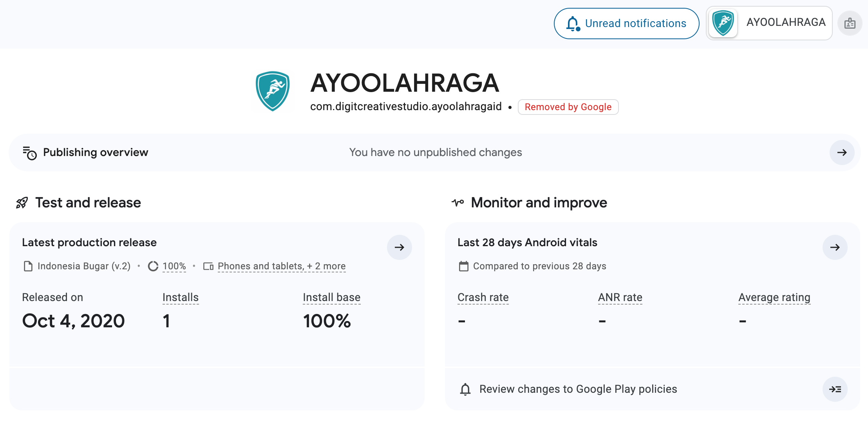Click the vitals icon beside Monitor and improve
The image size is (868, 421).
[458, 203]
